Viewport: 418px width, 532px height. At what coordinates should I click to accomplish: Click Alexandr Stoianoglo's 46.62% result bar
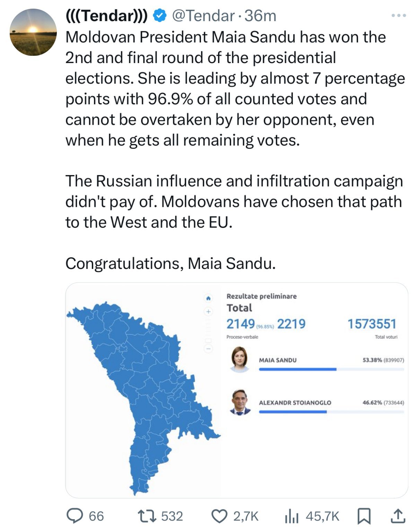tap(293, 412)
